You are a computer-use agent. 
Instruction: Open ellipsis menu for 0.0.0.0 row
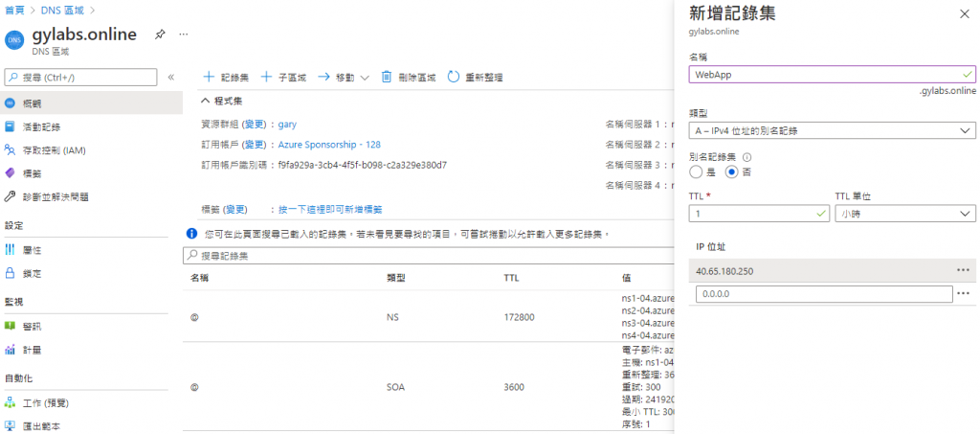[963, 293]
